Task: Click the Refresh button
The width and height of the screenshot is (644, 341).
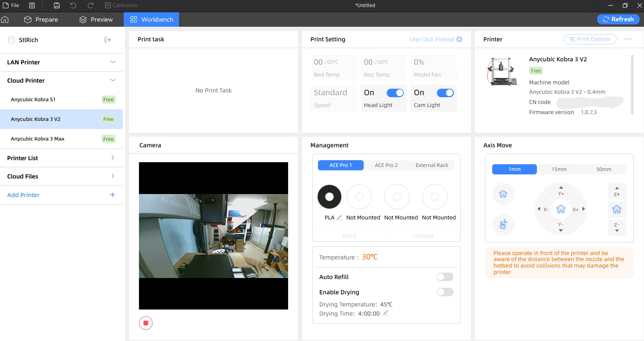Action: click(x=618, y=19)
